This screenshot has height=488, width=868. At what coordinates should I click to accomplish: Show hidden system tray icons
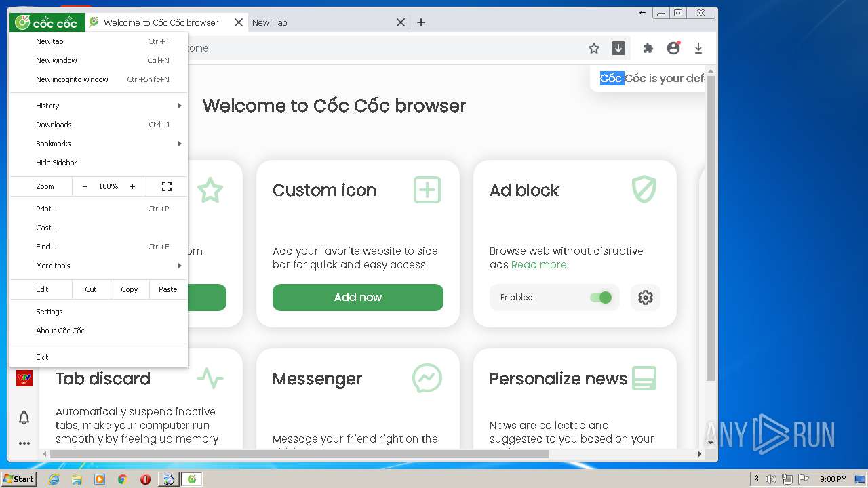point(756,479)
